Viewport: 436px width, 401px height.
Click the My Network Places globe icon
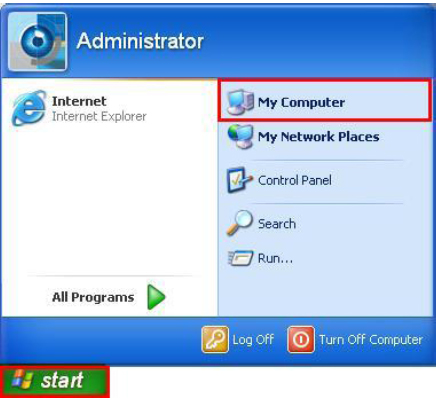[240, 136]
